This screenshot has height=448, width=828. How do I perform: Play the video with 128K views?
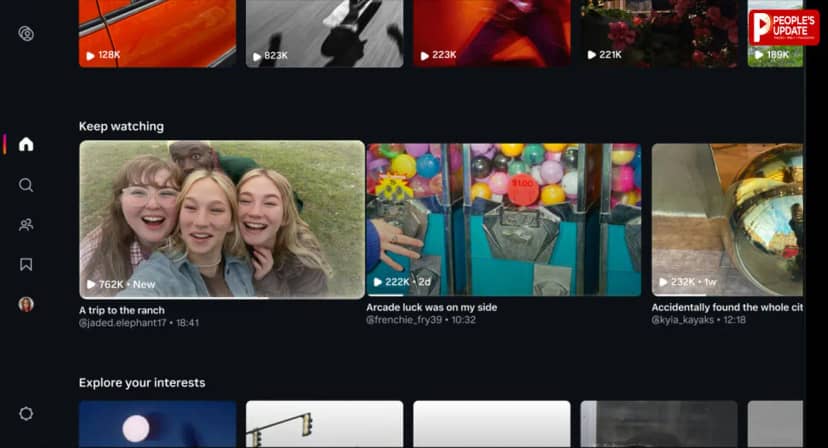point(157,33)
